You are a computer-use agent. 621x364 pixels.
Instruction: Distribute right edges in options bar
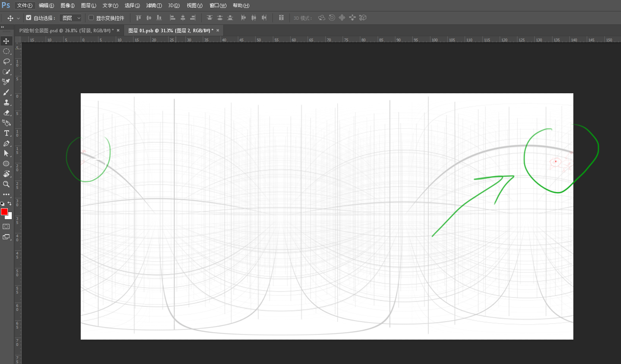click(x=264, y=18)
